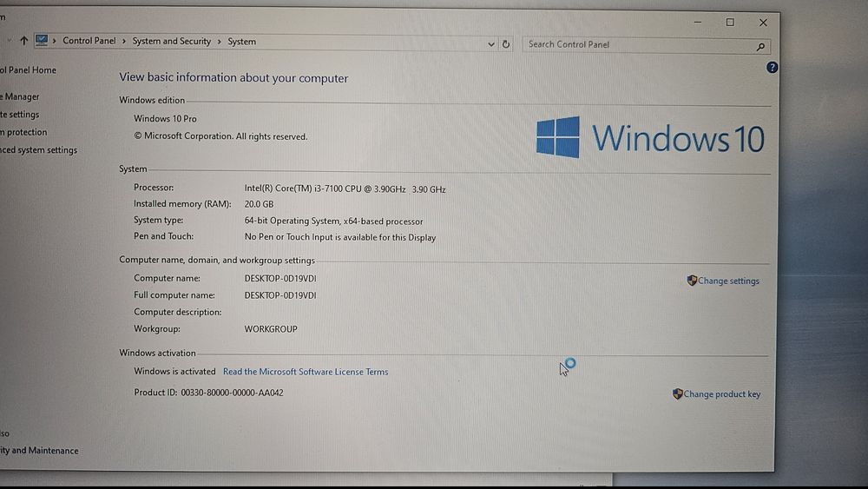Open Control Panel Home link
Viewport: 868px width, 489px height.
pos(29,69)
